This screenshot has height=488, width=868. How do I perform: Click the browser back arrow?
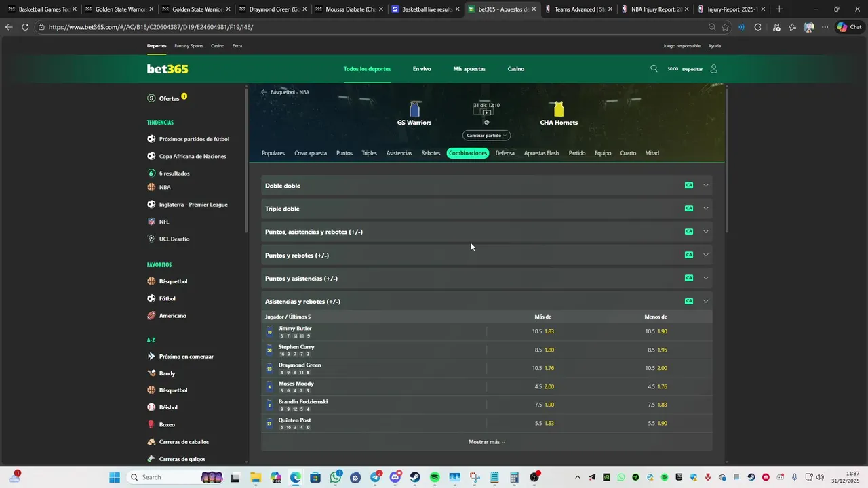[8, 27]
